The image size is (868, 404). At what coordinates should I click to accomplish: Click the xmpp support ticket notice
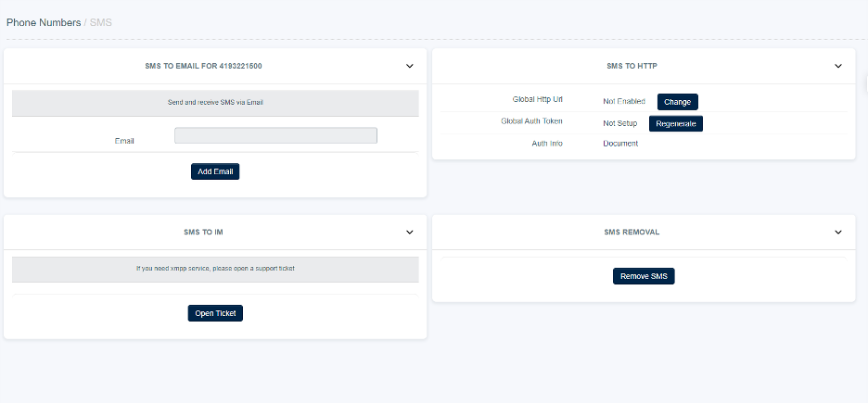[x=215, y=269]
